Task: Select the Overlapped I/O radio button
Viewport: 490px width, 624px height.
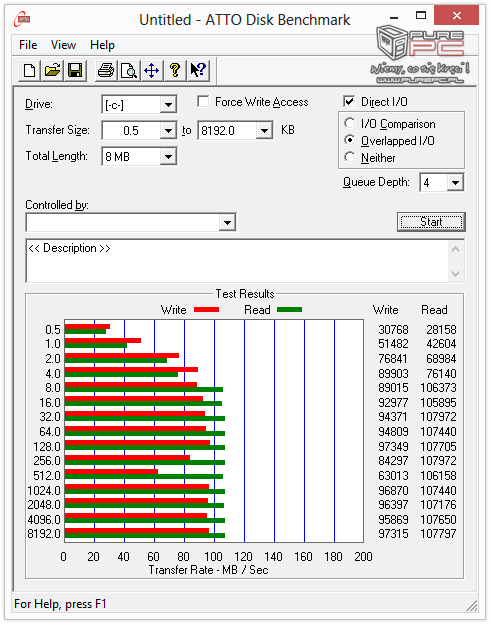Action: point(349,140)
